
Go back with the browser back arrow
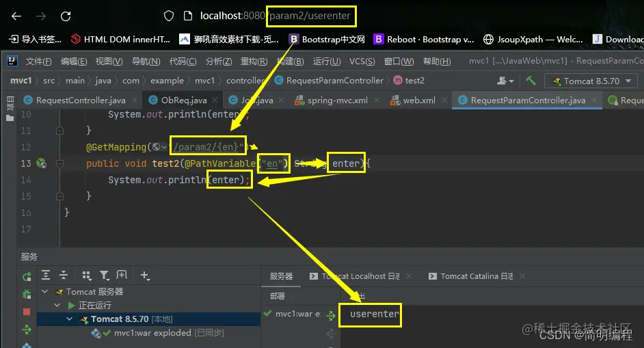coord(16,16)
